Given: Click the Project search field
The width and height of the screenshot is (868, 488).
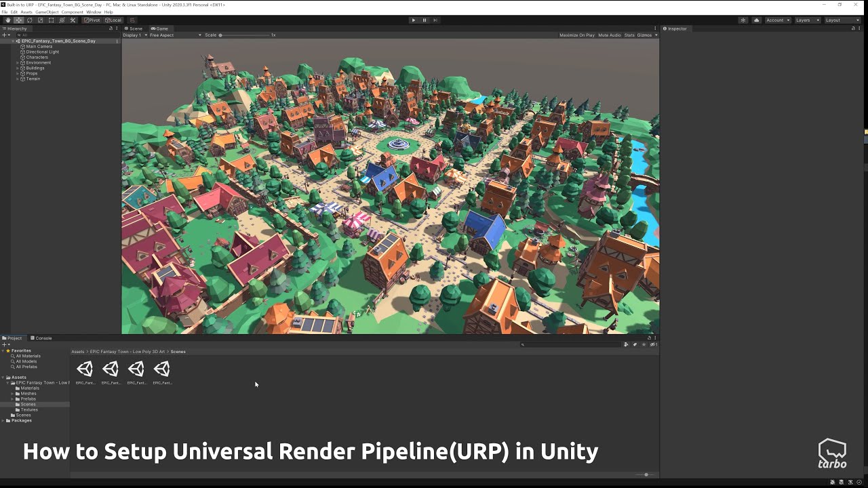Looking at the screenshot, I should 571,344.
